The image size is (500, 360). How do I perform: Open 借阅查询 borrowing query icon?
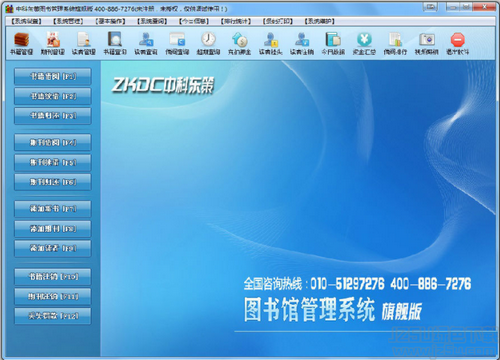tap(177, 43)
